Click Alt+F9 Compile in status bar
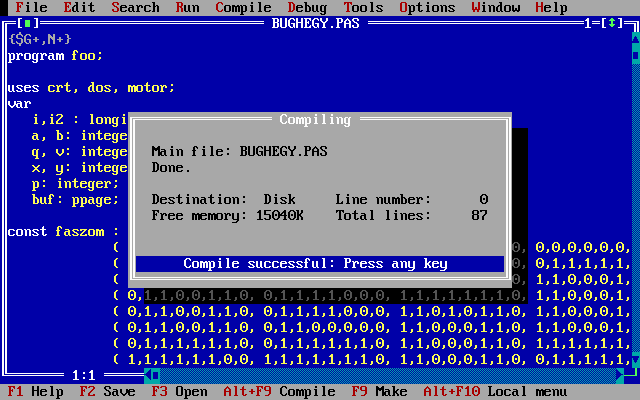 279,392
